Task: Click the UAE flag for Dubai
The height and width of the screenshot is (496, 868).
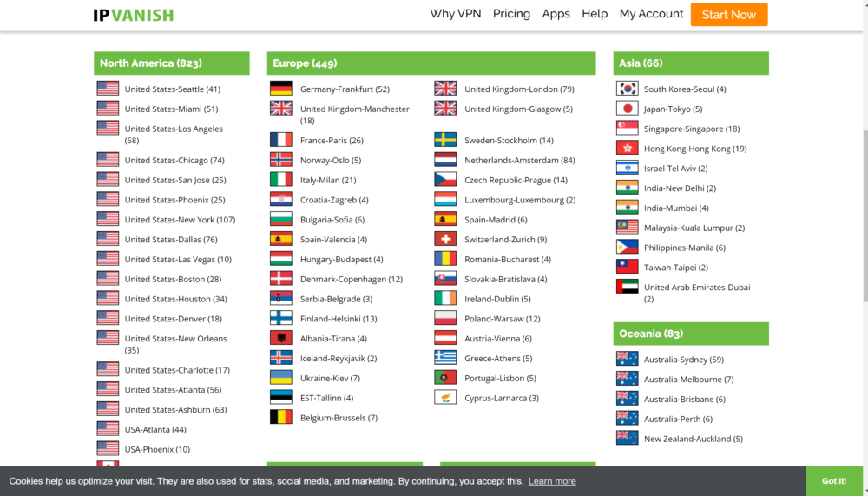Action: [628, 287]
